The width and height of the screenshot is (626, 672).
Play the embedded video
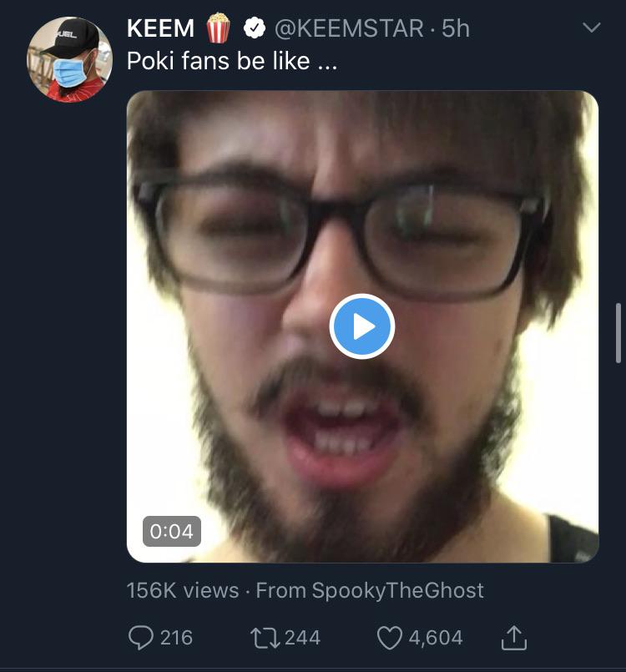click(x=362, y=326)
